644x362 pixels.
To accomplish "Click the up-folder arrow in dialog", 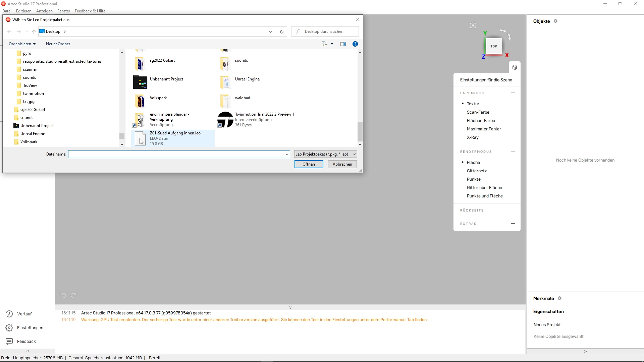I will [34, 32].
